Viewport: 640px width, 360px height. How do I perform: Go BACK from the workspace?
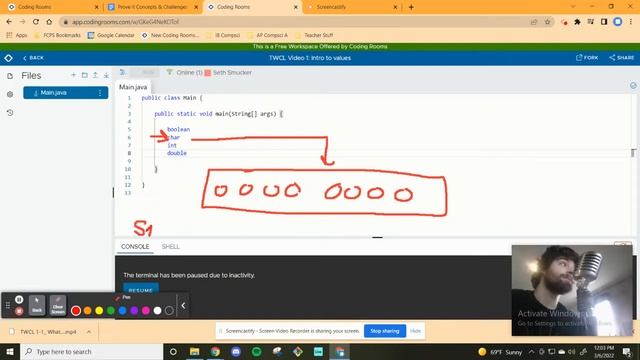(33, 58)
